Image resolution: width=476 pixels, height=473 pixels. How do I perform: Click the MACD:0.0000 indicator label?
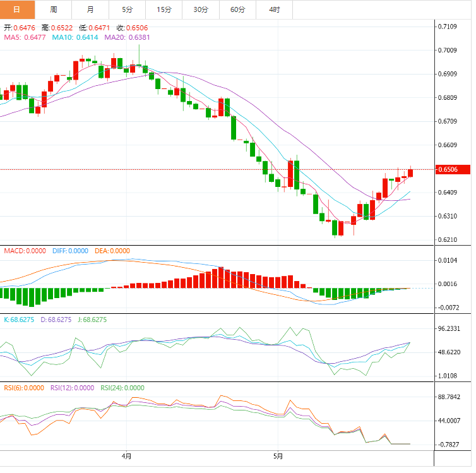click(x=25, y=251)
